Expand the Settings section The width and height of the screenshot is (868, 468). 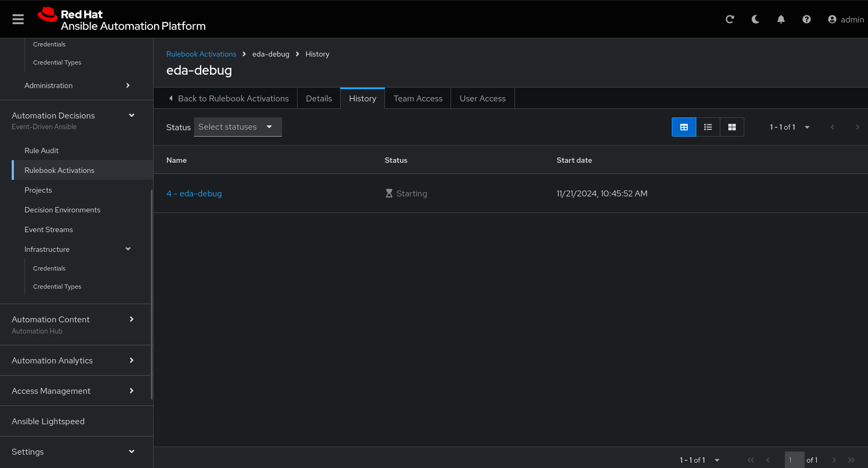coord(77,452)
